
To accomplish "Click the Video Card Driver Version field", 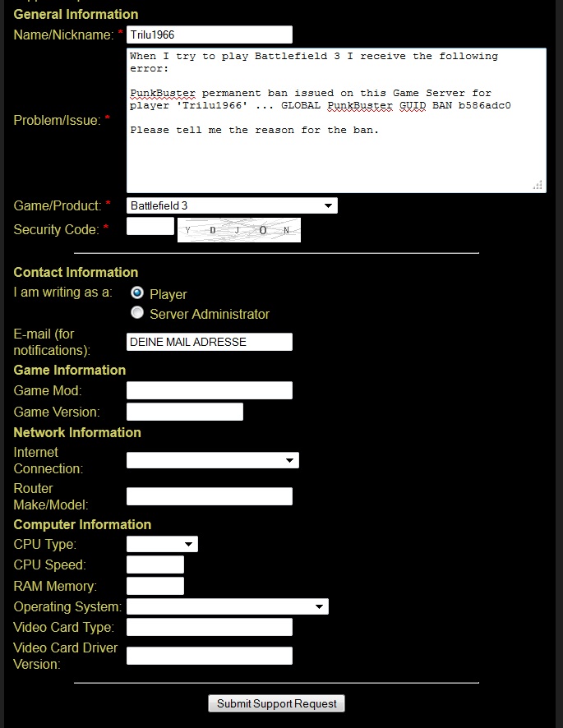I will point(210,656).
